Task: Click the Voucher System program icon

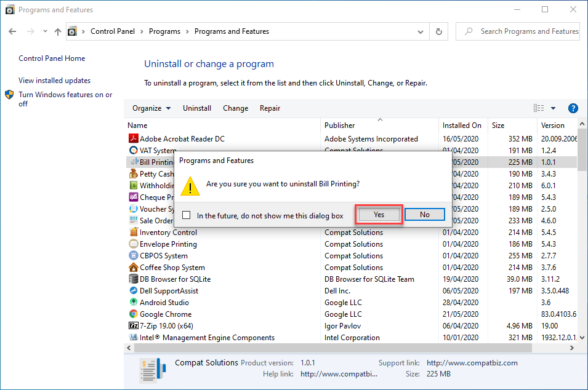Action: coord(133,209)
